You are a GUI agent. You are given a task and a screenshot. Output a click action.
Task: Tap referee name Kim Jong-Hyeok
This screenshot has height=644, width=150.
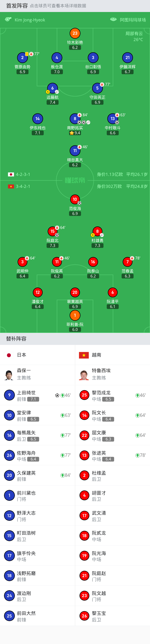pos(30,20)
